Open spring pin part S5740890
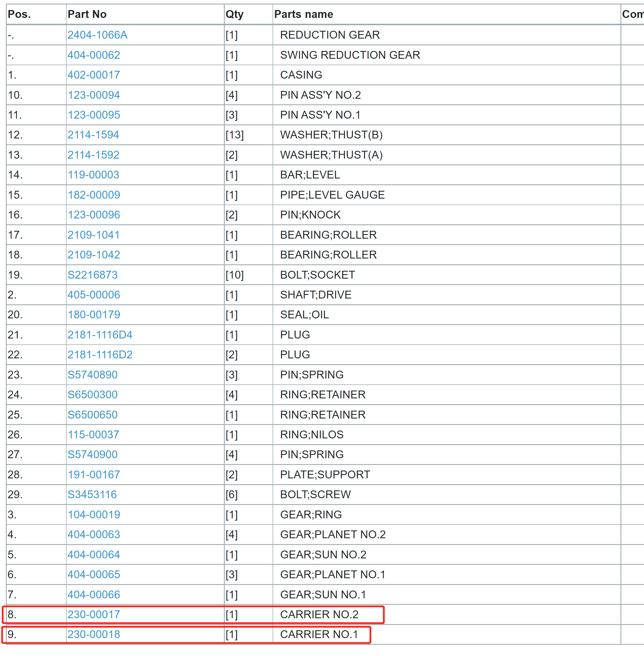Screen dimensions: 644x656 (92, 375)
